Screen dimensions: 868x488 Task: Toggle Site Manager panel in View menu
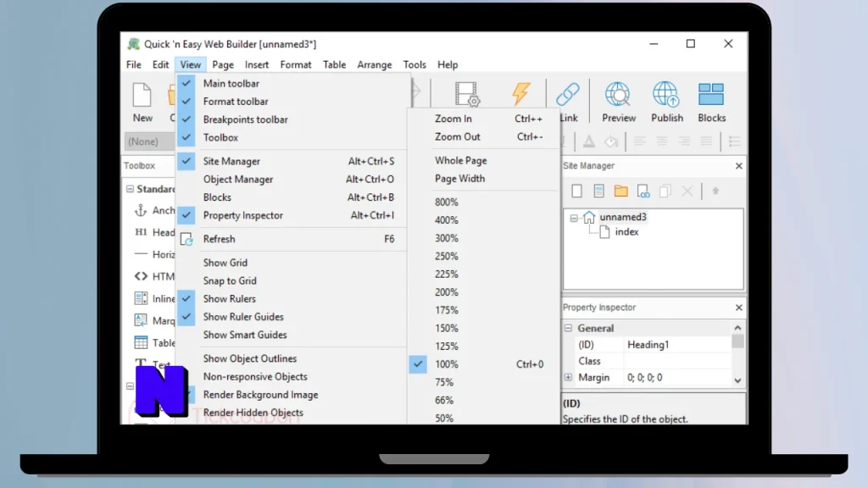(292, 161)
